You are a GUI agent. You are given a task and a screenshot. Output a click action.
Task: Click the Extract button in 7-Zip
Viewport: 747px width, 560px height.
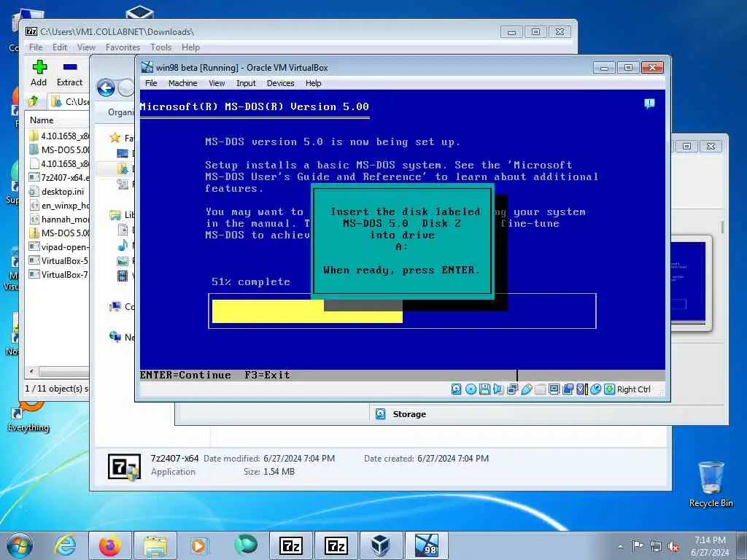[x=69, y=74]
